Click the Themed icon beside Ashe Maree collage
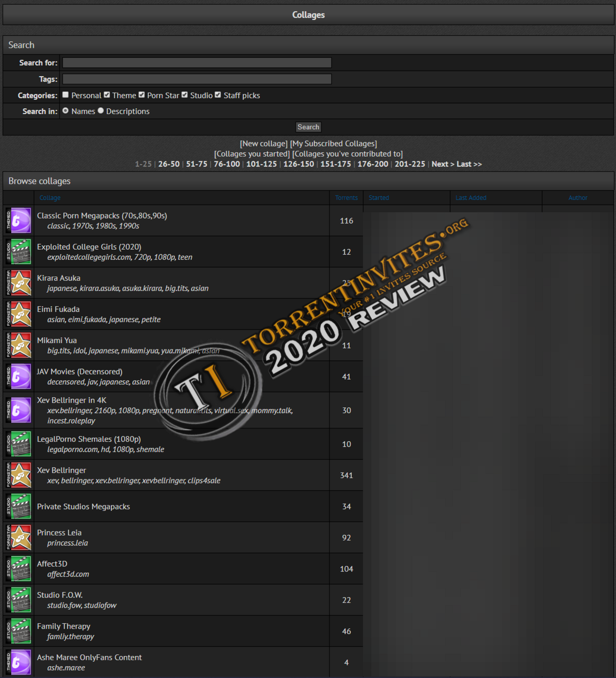The height and width of the screenshot is (678, 616). click(x=19, y=662)
